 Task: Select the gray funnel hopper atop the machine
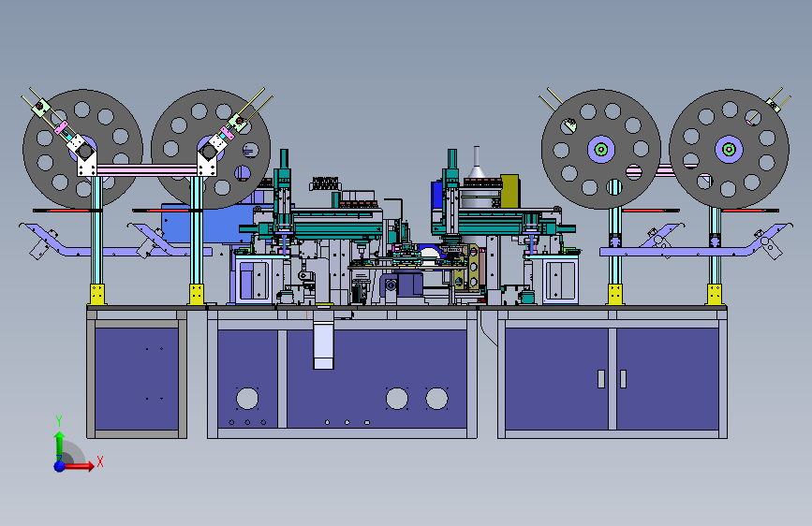click(477, 169)
